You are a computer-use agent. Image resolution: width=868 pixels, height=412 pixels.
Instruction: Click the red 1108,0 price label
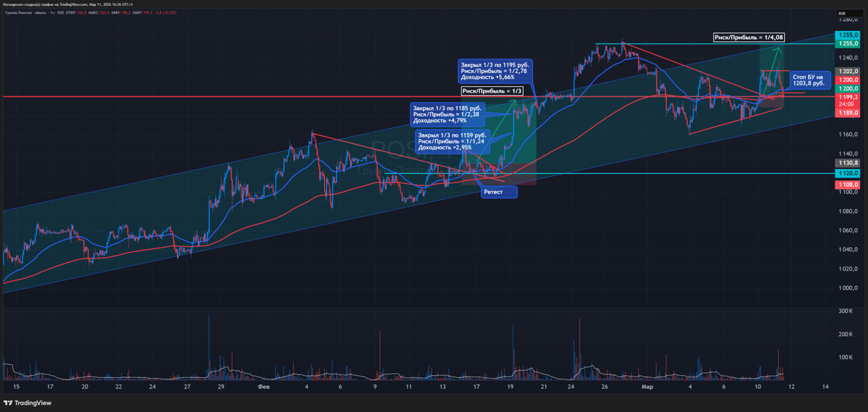pos(847,185)
